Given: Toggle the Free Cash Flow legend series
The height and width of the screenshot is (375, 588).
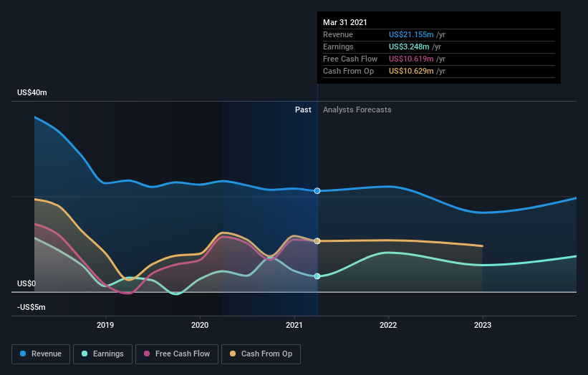Looking at the screenshot, I should pyautogui.click(x=177, y=354).
